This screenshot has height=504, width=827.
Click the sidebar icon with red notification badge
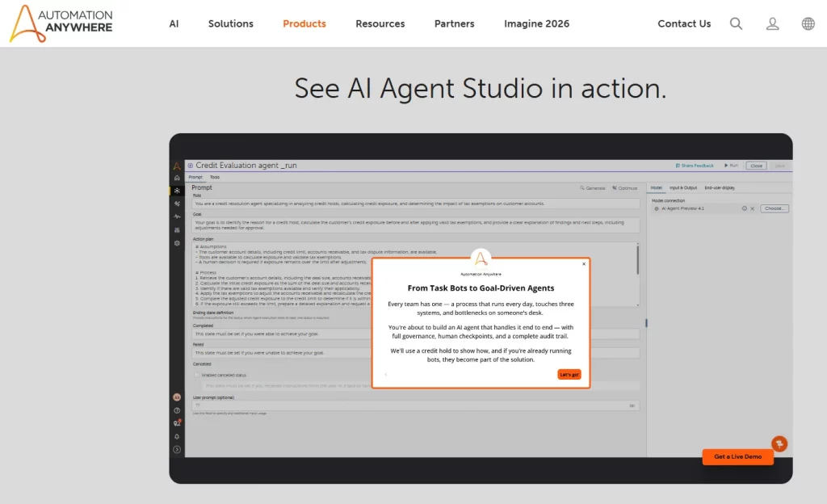click(x=177, y=422)
